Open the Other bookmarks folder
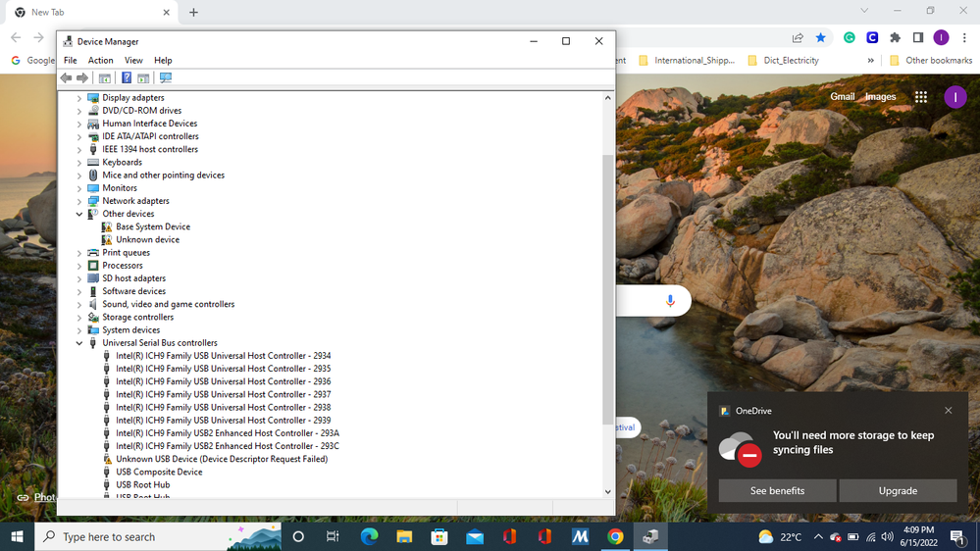 coord(931,61)
